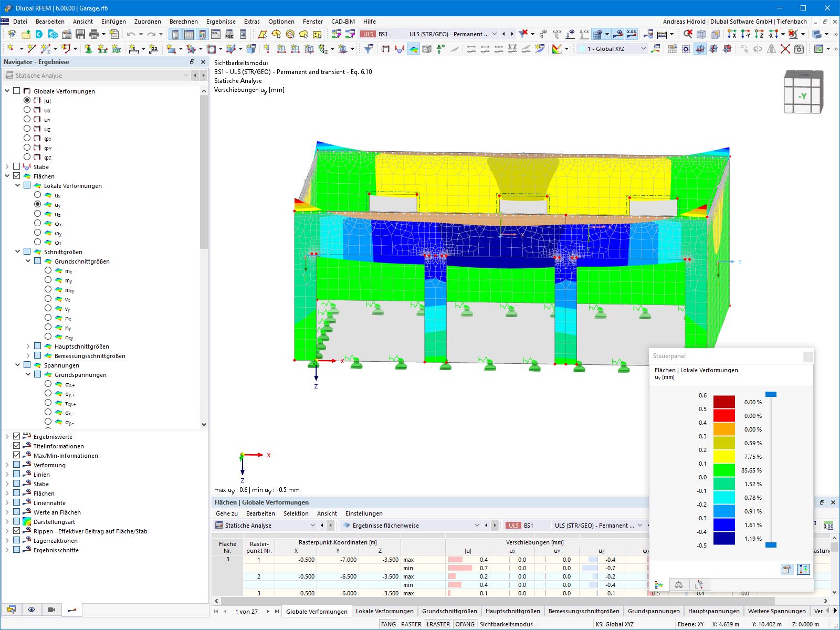The width and height of the screenshot is (840, 630).
Task: Select the my internal force radio button
Action: (48, 280)
